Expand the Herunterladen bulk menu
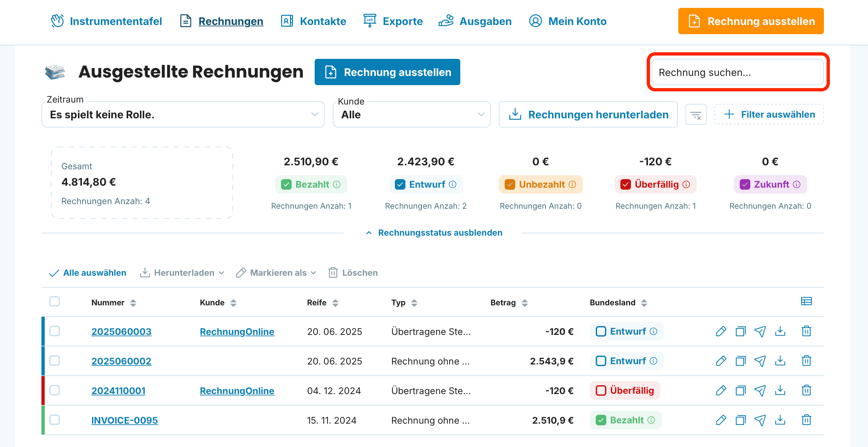 tap(182, 273)
